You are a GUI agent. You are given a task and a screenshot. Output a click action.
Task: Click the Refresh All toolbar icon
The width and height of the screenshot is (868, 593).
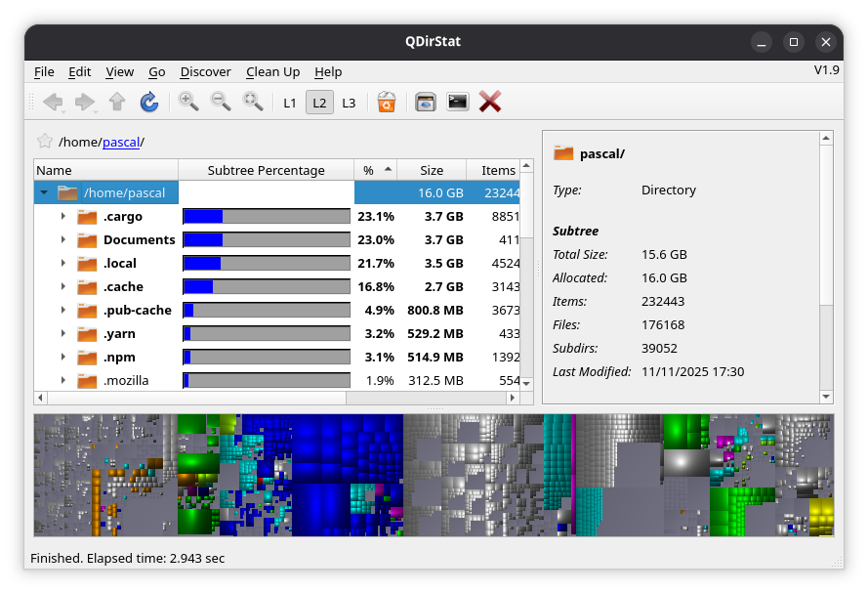pyautogui.click(x=148, y=102)
